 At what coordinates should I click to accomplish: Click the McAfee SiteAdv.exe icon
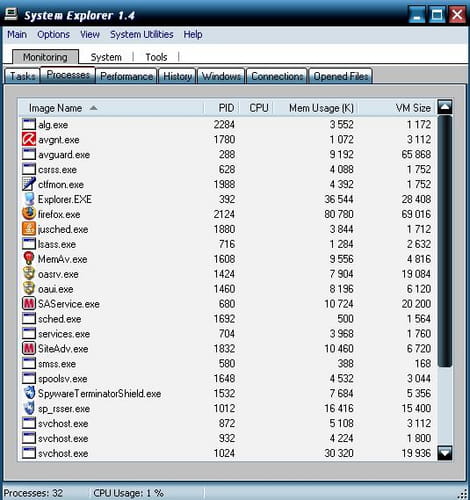pos(29,348)
